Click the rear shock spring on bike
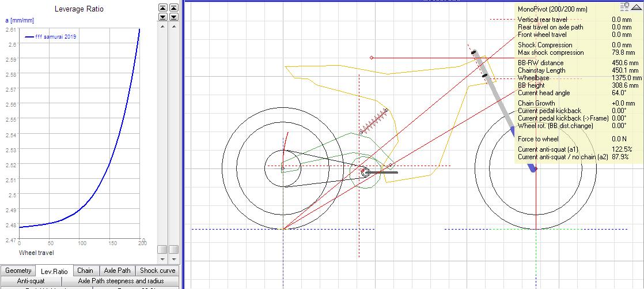This screenshot has height=289, width=644. click(x=374, y=122)
